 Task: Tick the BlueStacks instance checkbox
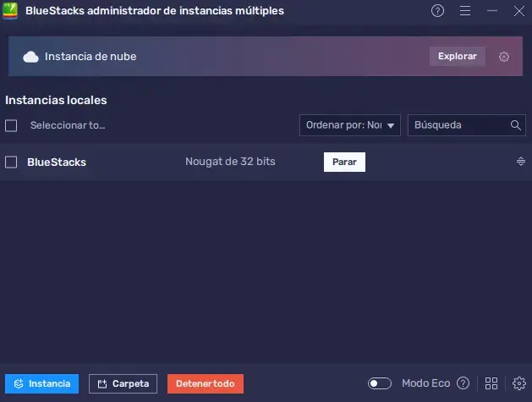(11, 162)
